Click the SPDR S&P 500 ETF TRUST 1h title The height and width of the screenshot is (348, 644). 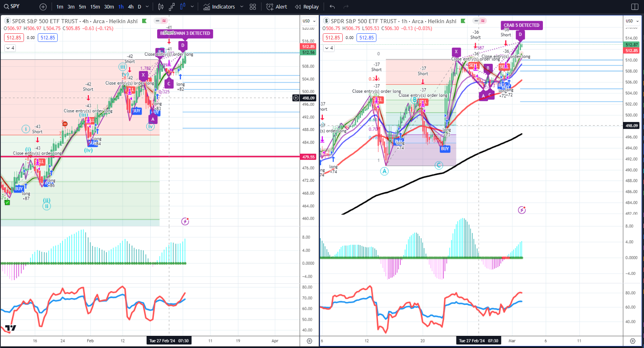pos(393,21)
